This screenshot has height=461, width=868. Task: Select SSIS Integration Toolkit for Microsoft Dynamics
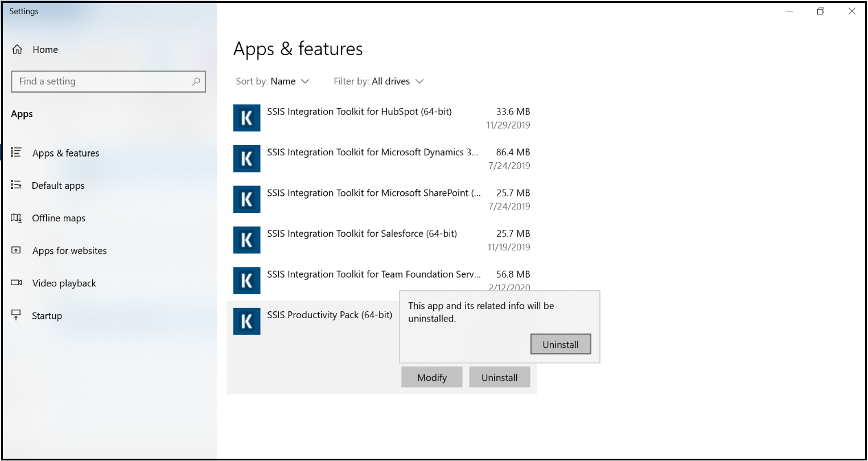pyautogui.click(x=382, y=159)
